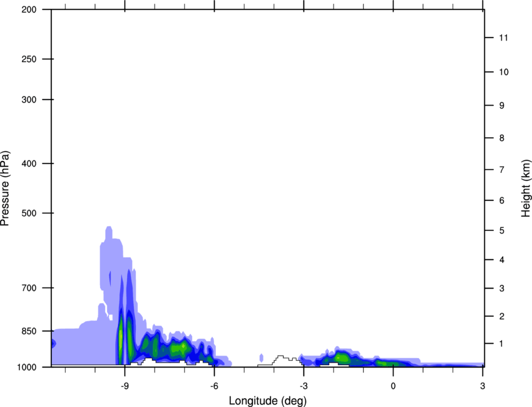This screenshot has height=407, width=532.
Task: Click the 'Pressure (hPa)' axis title
Action: (5, 188)
